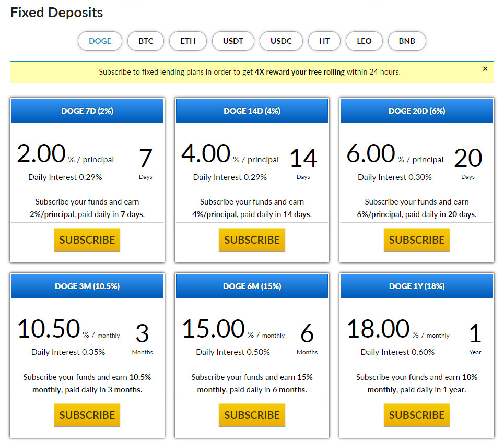
Task: Click the DOGE 20D (6%) card header
Action: [417, 111]
